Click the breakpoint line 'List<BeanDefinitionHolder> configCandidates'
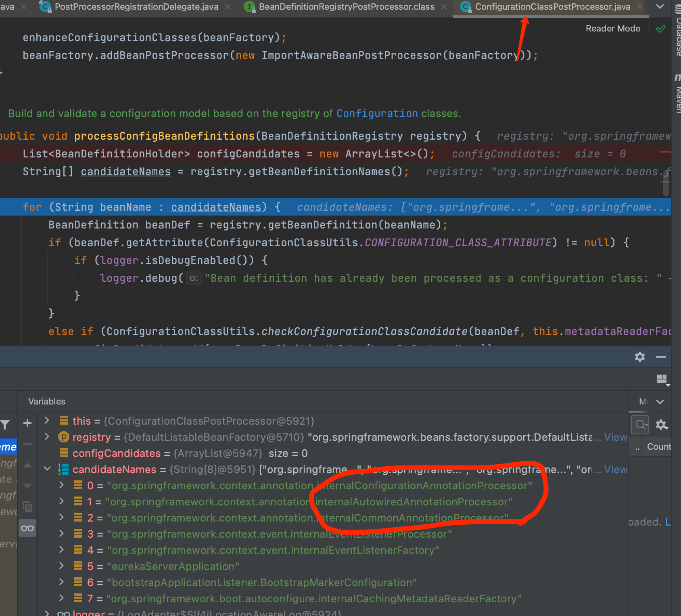The image size is (681, 616). 336,154
